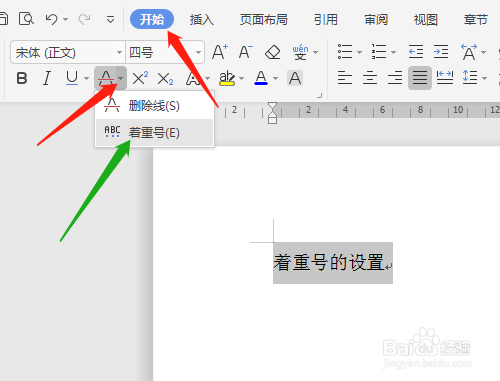Image resolution: width=500 pixels, height=381 pixels.
Task: Decrease font size with A- icon
Action: tap(246, 52)
